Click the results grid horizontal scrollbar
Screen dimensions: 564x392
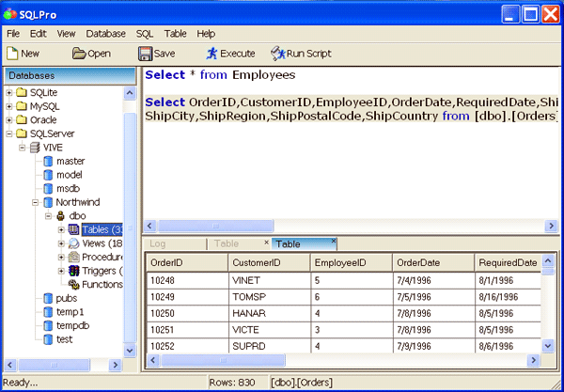(338, 360)
